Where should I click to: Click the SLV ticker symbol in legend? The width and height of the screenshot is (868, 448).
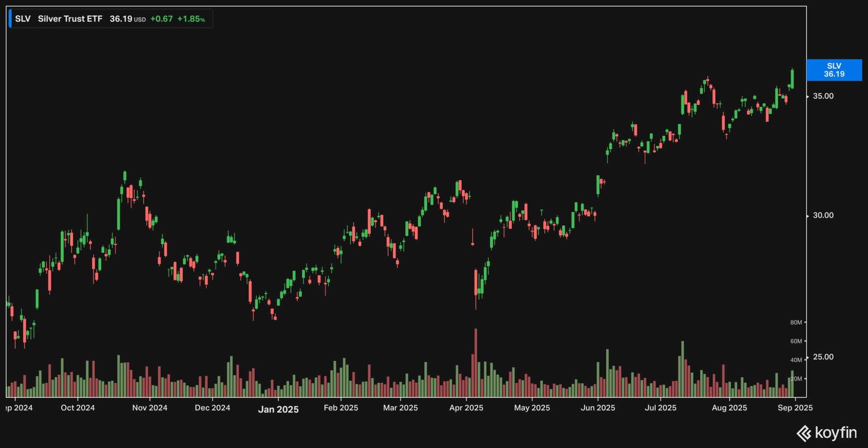tap(23, 19)
